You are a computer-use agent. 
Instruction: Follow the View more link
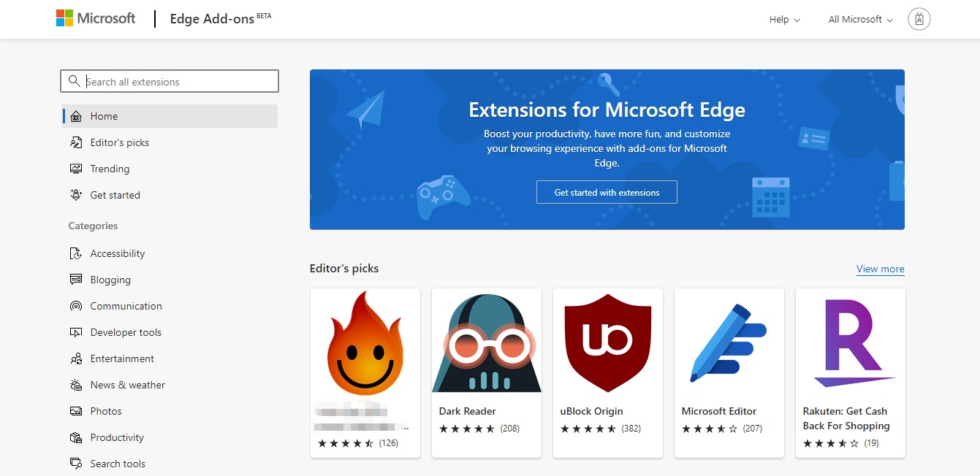(880, 269)
